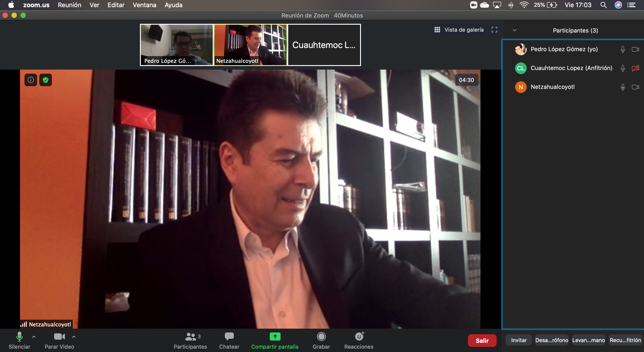Collapse the Participantes panel chevron

coord(514,30)
